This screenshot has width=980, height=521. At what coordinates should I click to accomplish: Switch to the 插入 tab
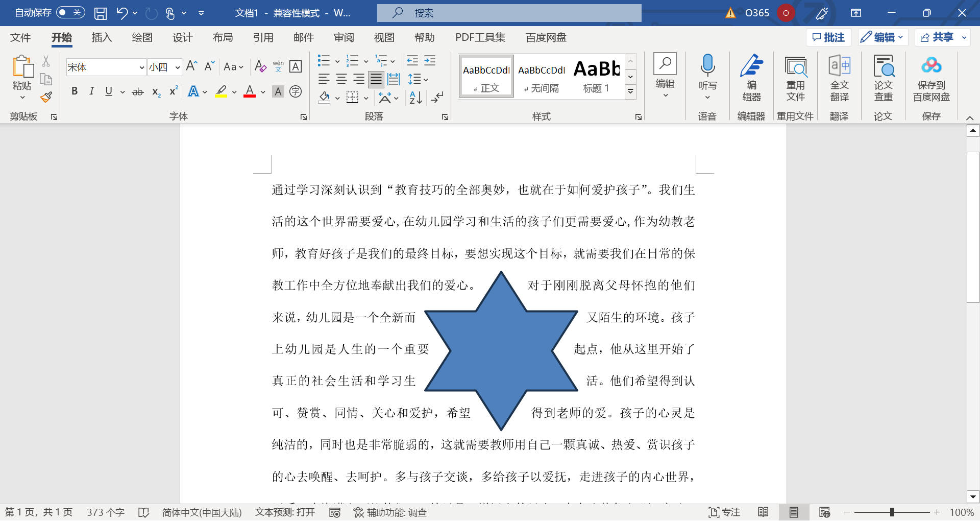coord(102,37)
